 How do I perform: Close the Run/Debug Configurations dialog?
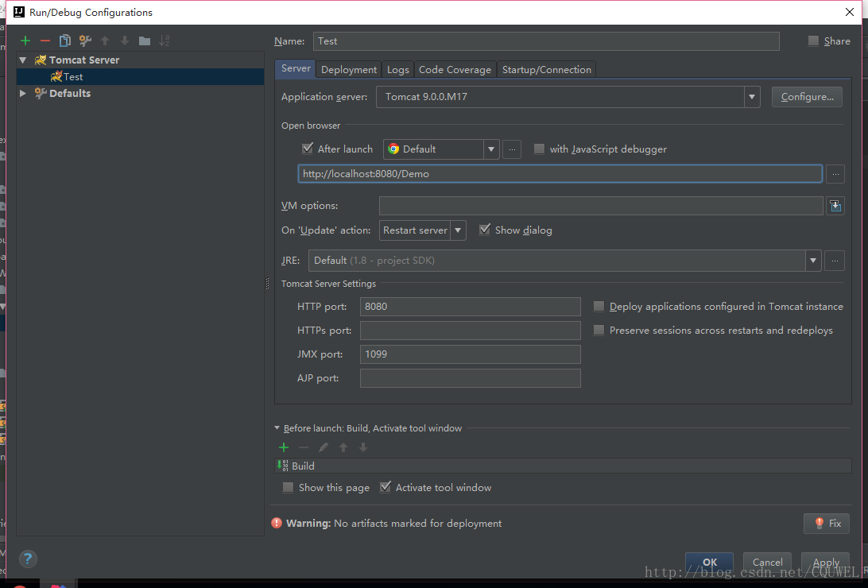pyautogui.click(x=849, y=12)
